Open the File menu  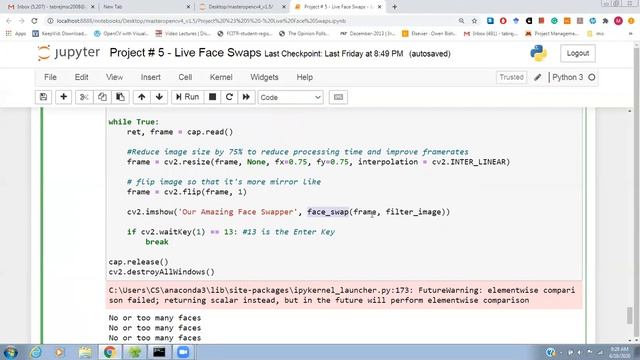pos(50,77)
